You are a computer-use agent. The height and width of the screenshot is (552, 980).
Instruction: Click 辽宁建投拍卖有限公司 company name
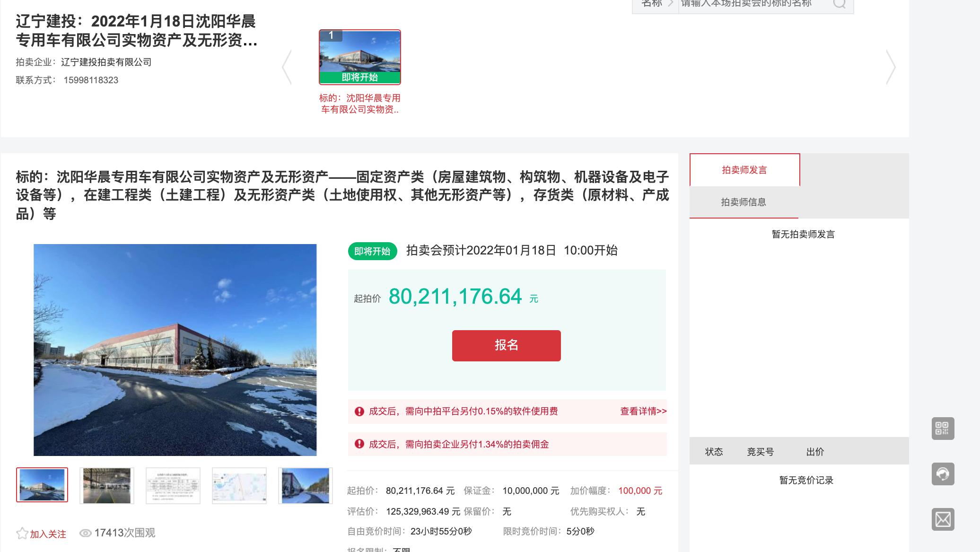click(106, 62)
